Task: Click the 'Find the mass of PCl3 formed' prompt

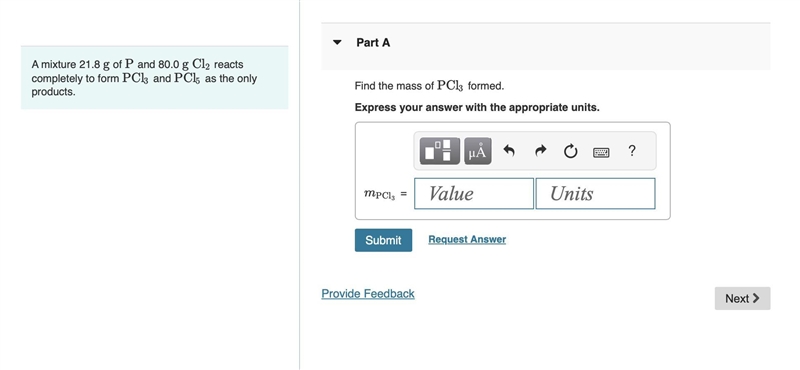Action: tap(429, 86)
